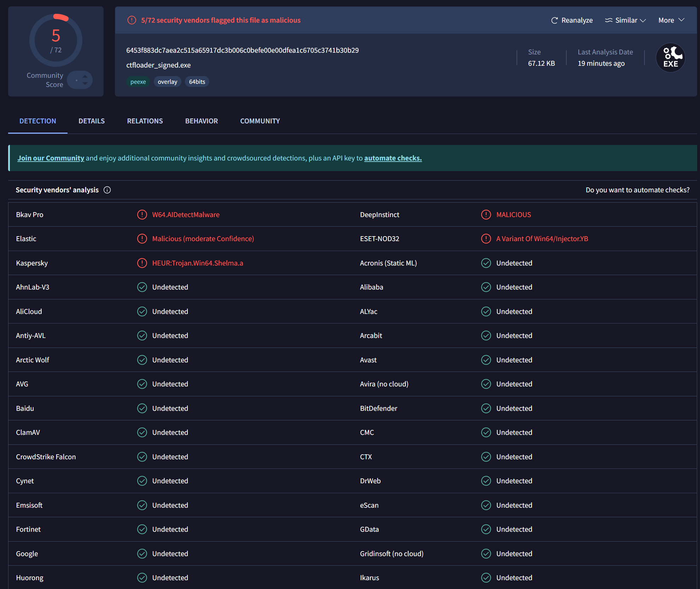
Task: Click the red alert icon beside 5/72 flagged message
Action: tap(132, 20)
